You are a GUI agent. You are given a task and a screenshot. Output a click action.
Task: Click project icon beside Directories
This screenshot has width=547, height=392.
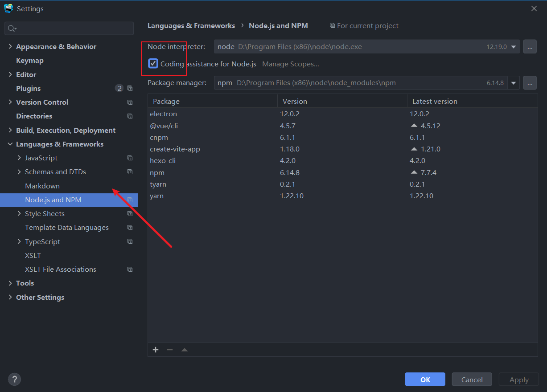click(130, 116)
